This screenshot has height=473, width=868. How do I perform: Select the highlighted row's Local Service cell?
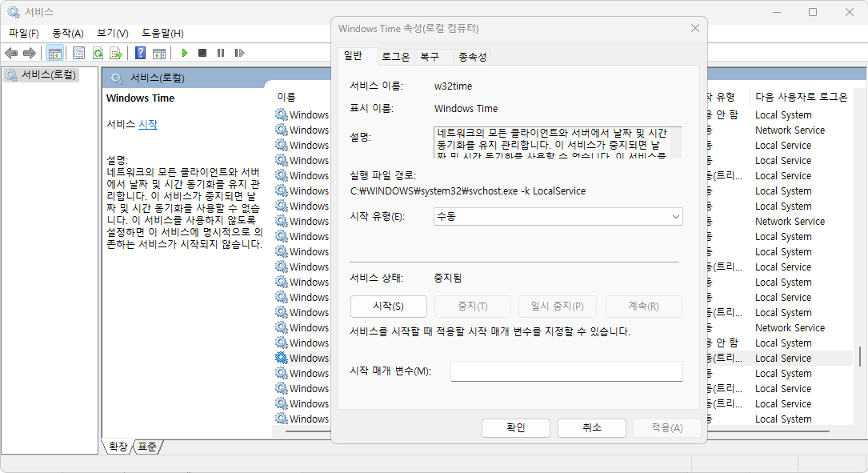783,359
